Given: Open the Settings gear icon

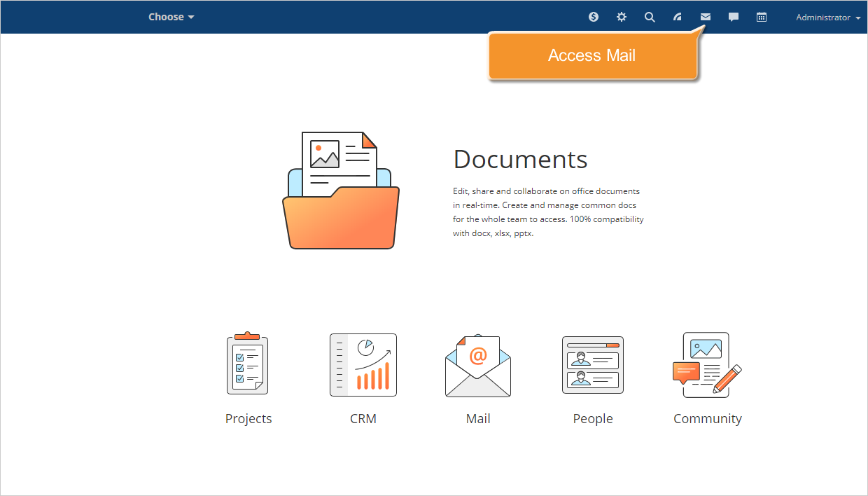Looking at the screenshot, I should (x=621, y=17).
